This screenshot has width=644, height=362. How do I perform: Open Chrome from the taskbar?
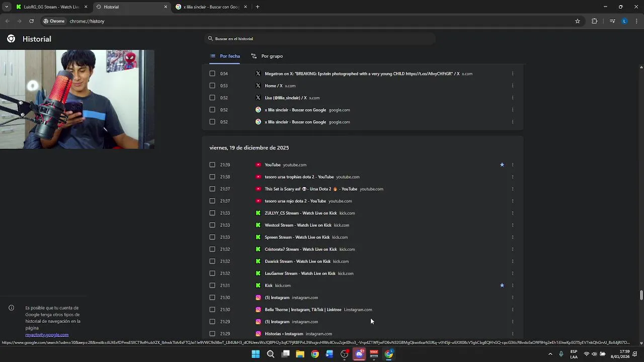click(x=314, y=354)
